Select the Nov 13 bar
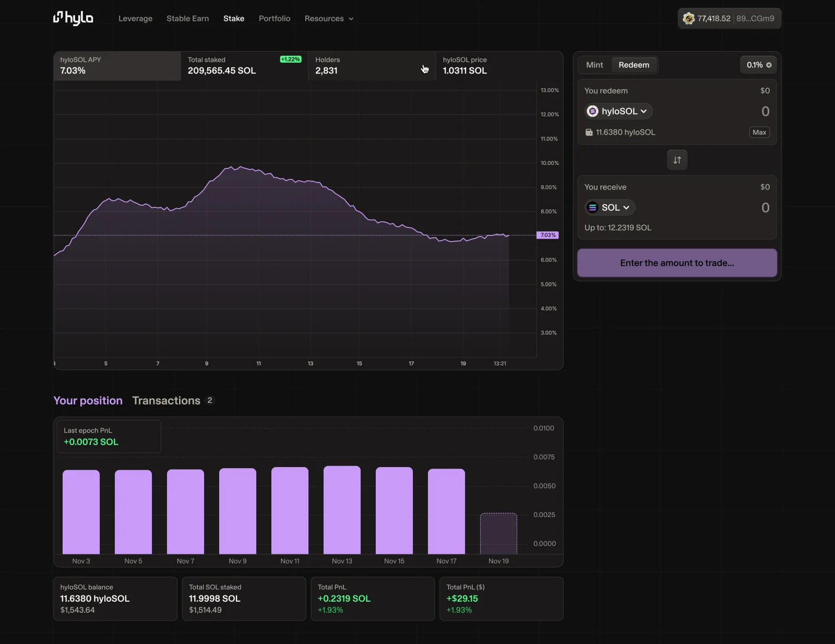 (342, 510)
